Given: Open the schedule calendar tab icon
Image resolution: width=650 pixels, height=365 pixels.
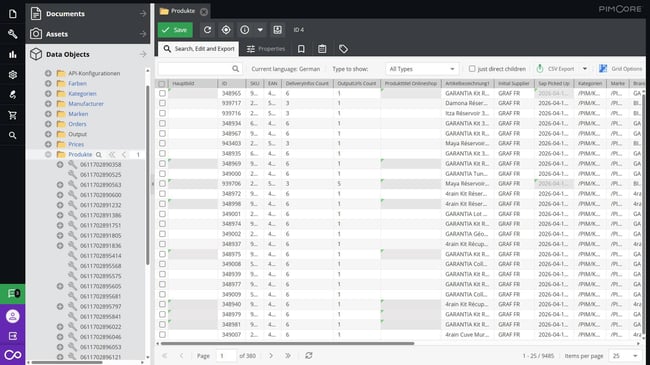Looking at the screenshot, I should coord(322,49).
